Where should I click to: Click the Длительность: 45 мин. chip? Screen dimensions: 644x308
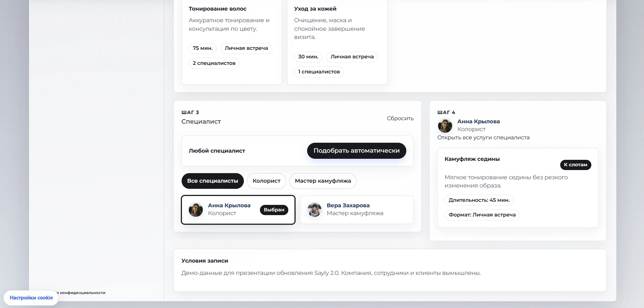pyautogui.click(x=479, y=200)
